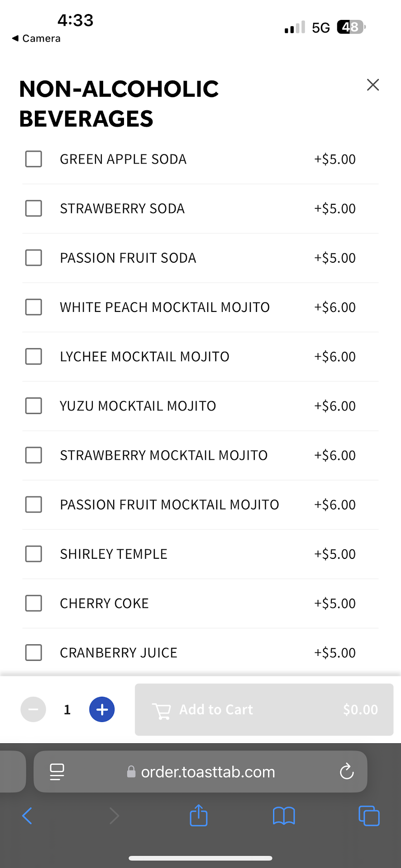Screen dimensions: 401x868
Task: Tap the Safari reload page icon
Action: coord(347,772)
